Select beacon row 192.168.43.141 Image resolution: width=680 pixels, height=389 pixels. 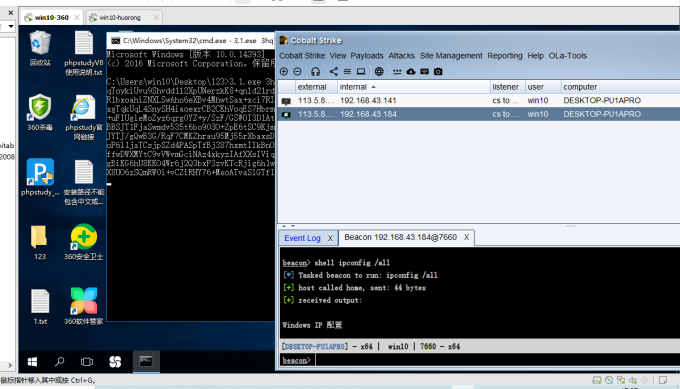(x=479, y=101)
